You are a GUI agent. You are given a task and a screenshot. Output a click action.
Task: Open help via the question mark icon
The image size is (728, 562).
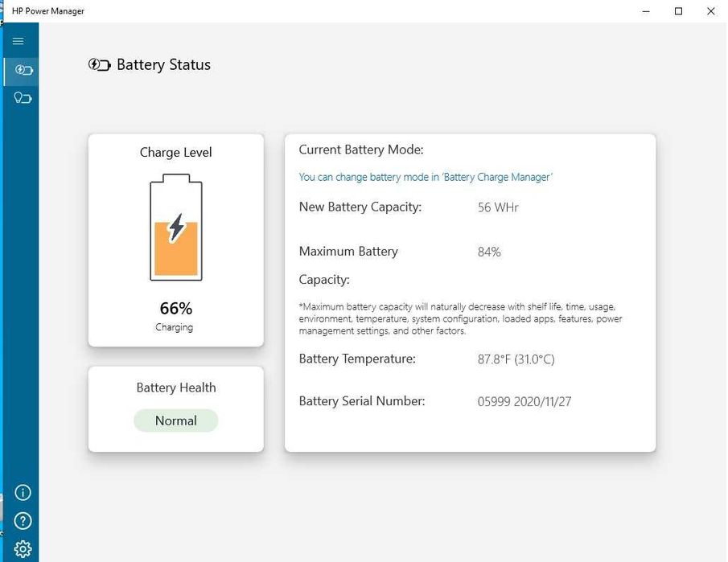23,521
